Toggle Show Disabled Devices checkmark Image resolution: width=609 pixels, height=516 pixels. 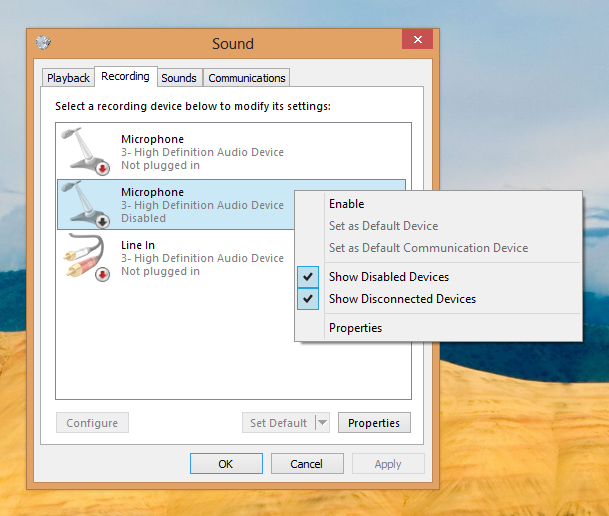point(308,277)
